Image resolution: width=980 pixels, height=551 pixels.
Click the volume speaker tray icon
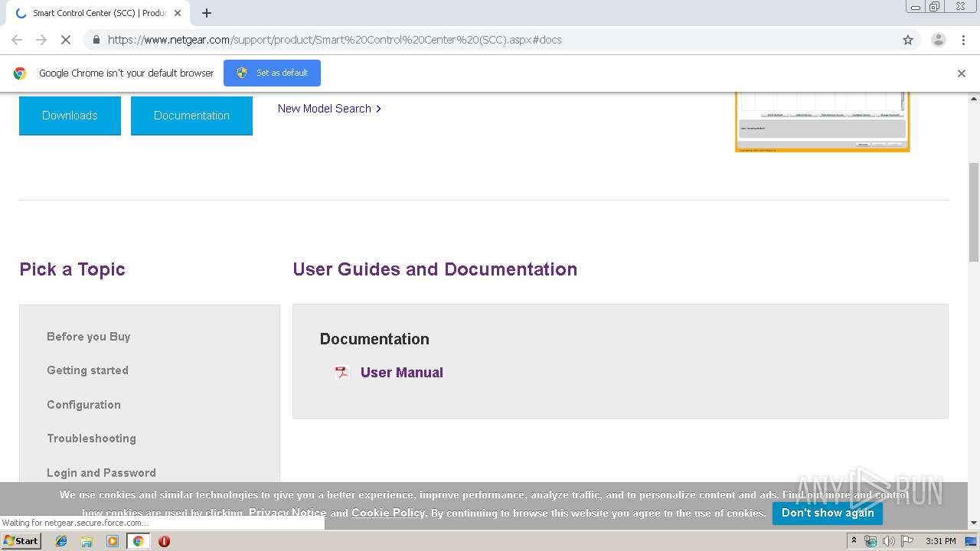pyautogui.click(x=889, y=541)
